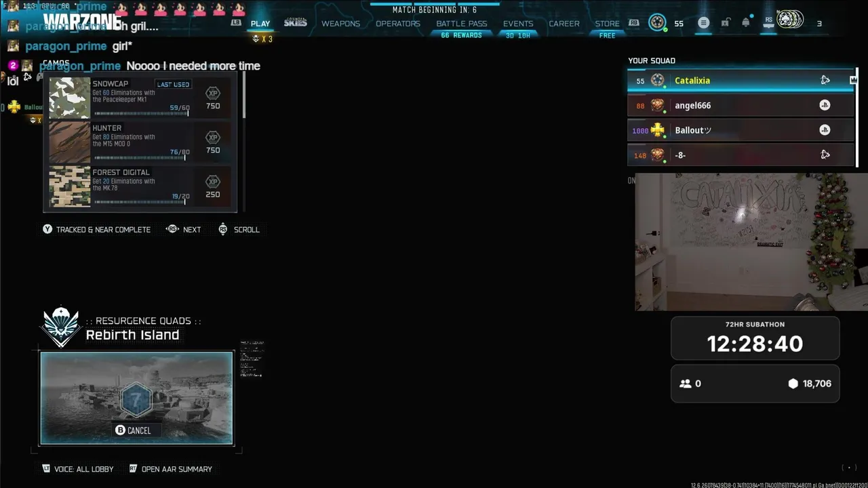868x488 pixels.
Task: Click the FOREST DIGITAL 250 XP icon
Action: click(x=213, y=182)
